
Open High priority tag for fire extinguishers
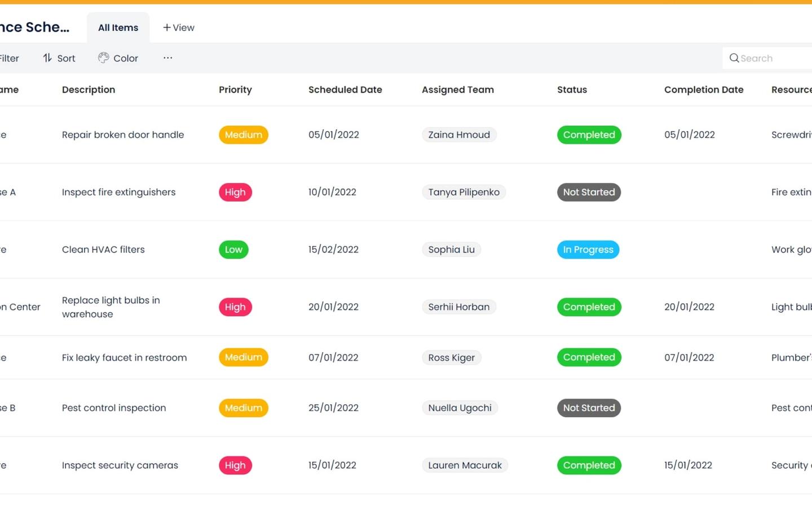pyautogui.click(x=235, y=192)
